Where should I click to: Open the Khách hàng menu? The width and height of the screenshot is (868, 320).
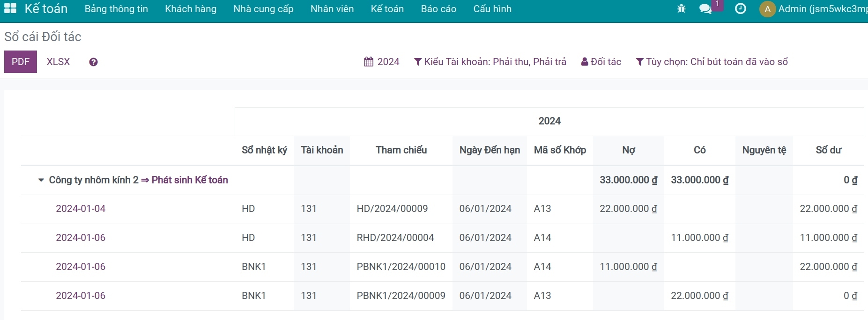(191, 9)
